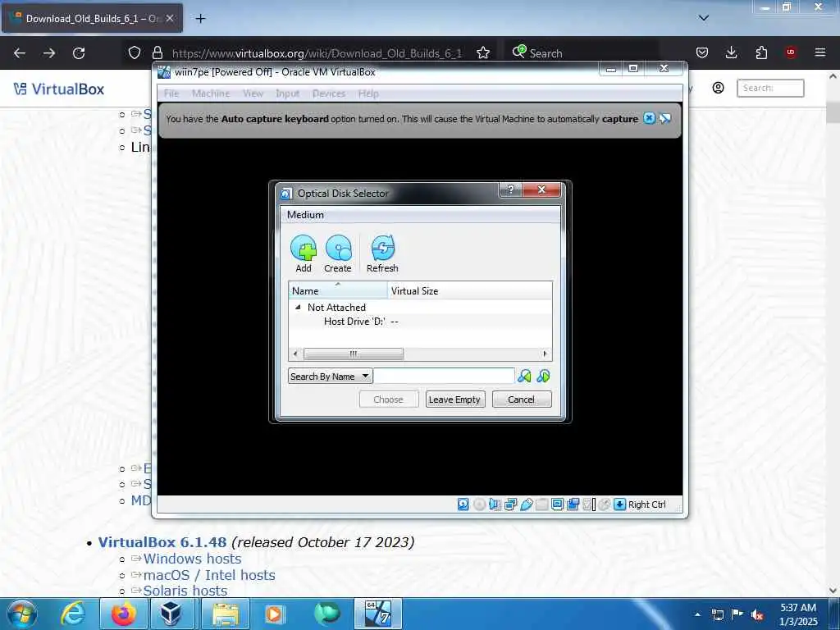Click the optical drive status bar icon
This screenshot has width=840, height=630.
click(479, 504)
